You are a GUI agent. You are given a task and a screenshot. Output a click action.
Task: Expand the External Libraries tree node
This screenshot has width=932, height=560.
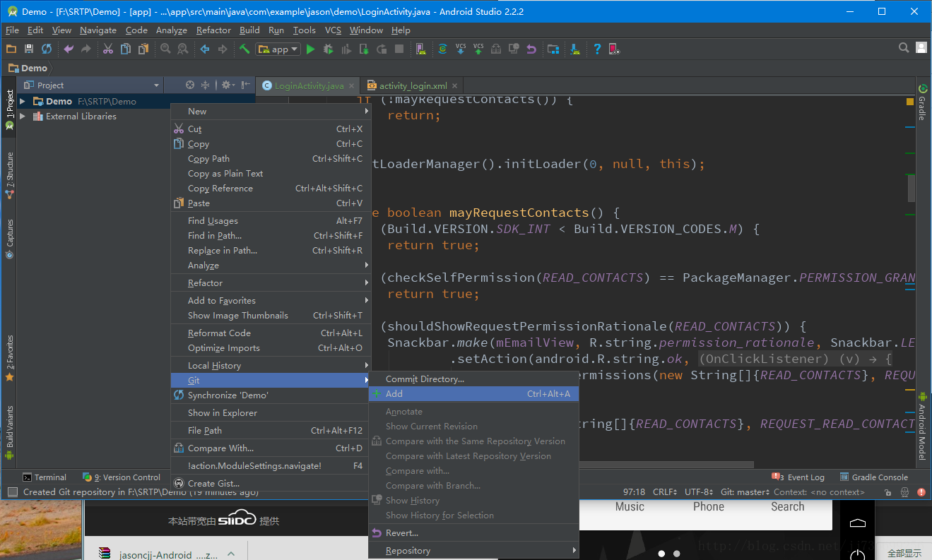click(x=23, y=117)
